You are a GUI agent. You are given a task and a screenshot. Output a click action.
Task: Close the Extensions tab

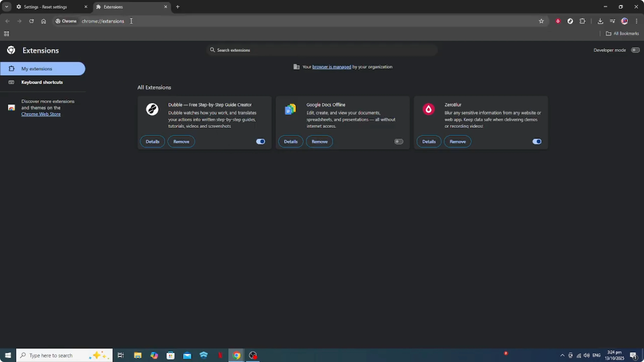166,7
